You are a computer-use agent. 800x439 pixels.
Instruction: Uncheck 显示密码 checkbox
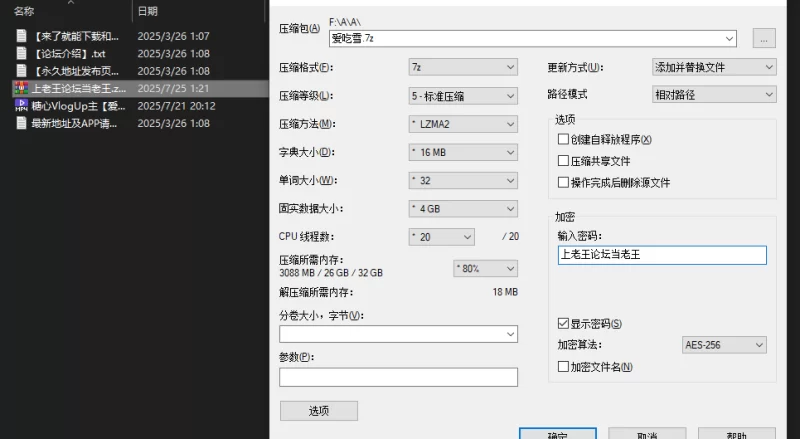click(x=563, y=323)
